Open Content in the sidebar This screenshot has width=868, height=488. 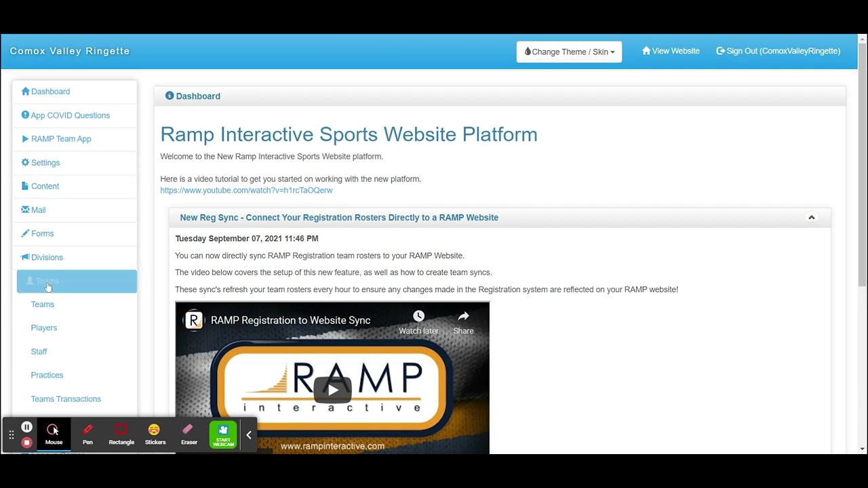tap(40, 186)
